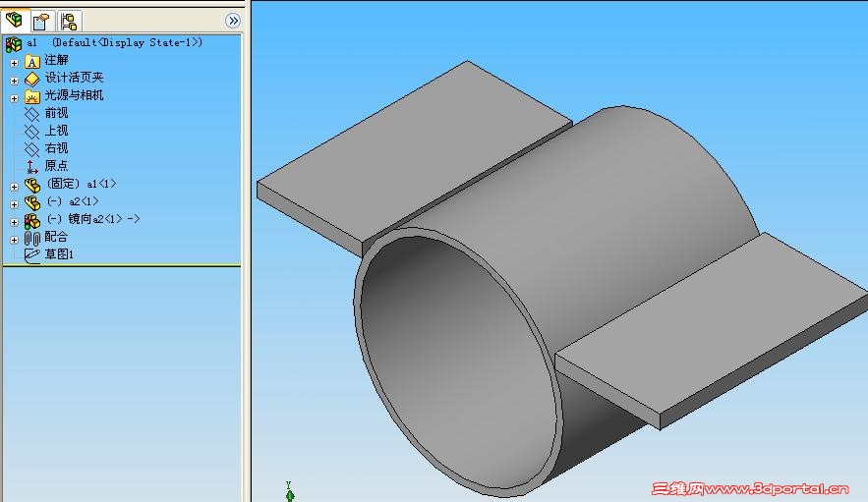Click the 上视 top plane icon
Image resolution: width=868 pixels, height=502 pixels.
(x=32, y=133)
